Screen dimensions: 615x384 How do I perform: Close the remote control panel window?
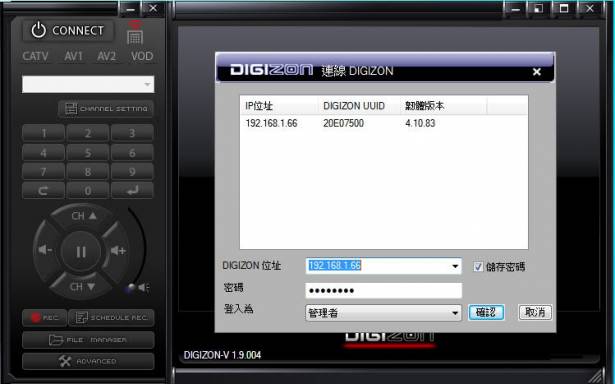(x=153, y=9)
